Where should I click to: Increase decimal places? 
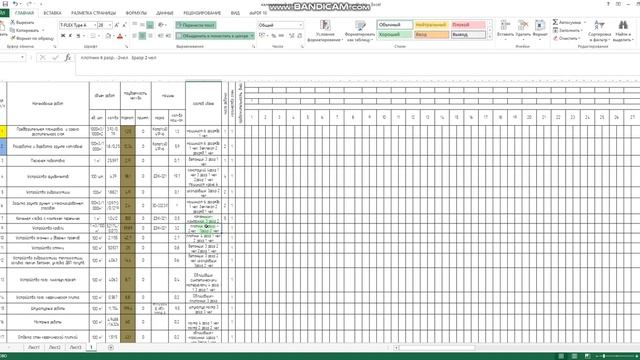coord(292,36)
